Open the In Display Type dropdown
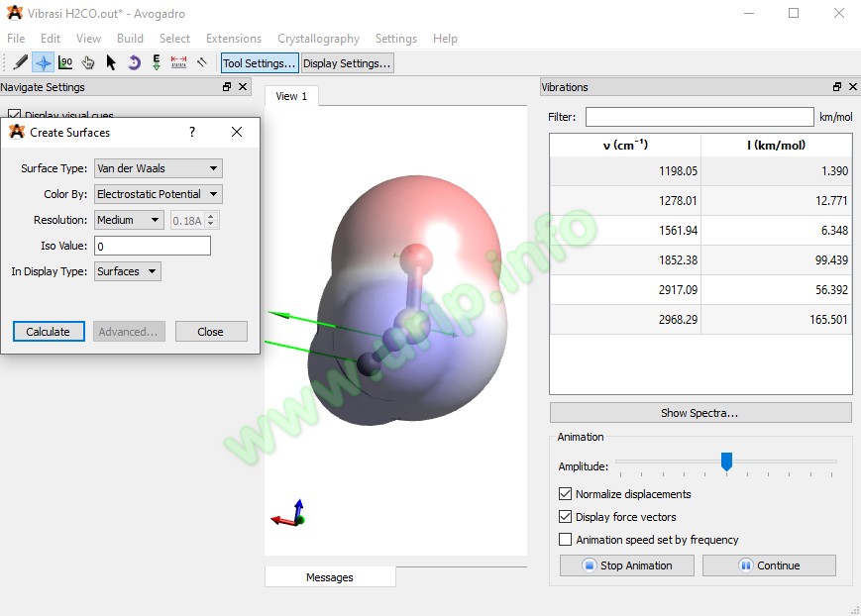Image resolution: width=861 pixels, height=616 pixels. (x=128, y=271)
